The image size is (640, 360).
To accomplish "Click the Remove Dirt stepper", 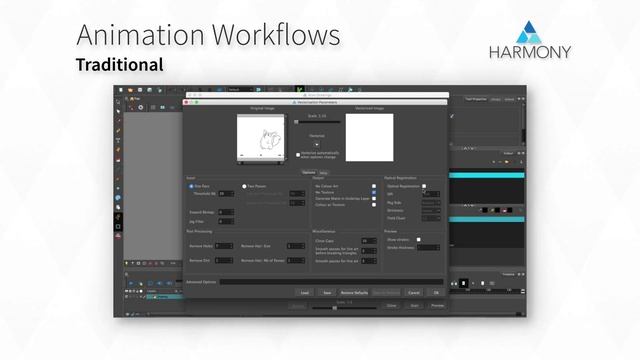I will click(x=224, y=260).
